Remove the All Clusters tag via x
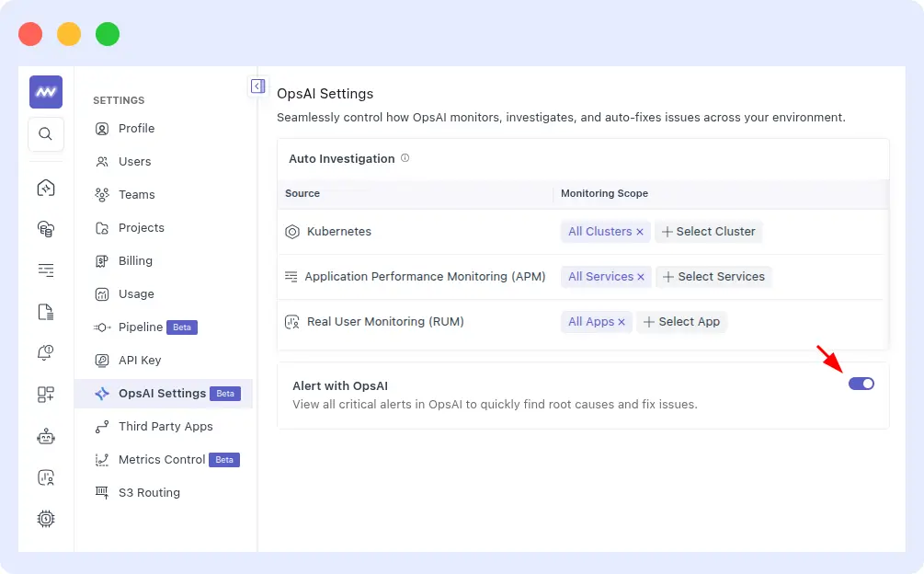 [640, 232]
